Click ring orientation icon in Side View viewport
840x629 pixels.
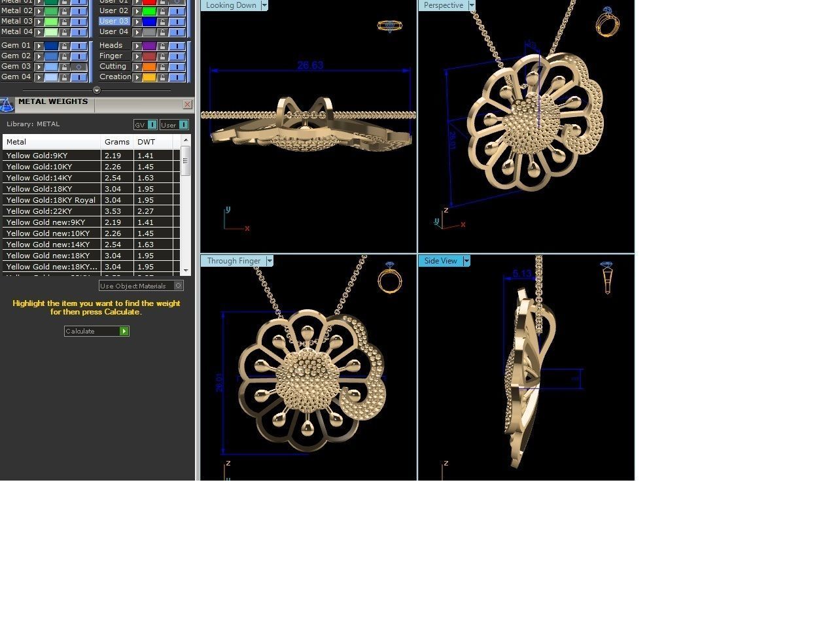(x=606, y=278)
